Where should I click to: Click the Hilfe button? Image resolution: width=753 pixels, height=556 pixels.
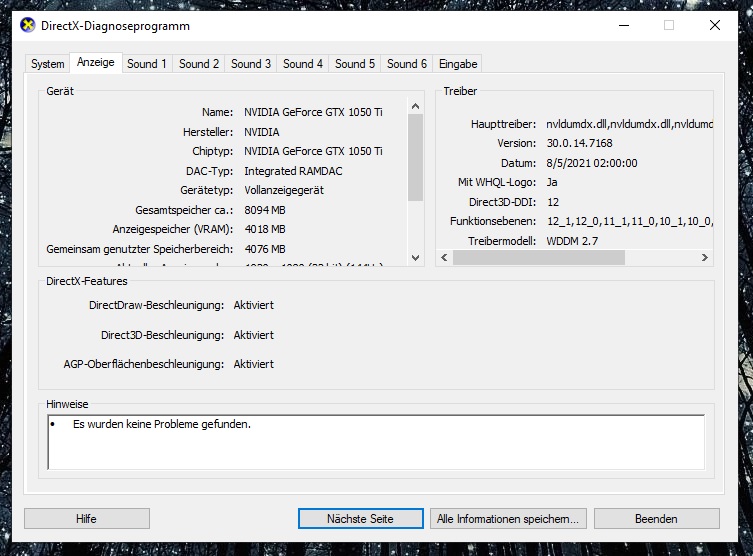pos(87,519)
